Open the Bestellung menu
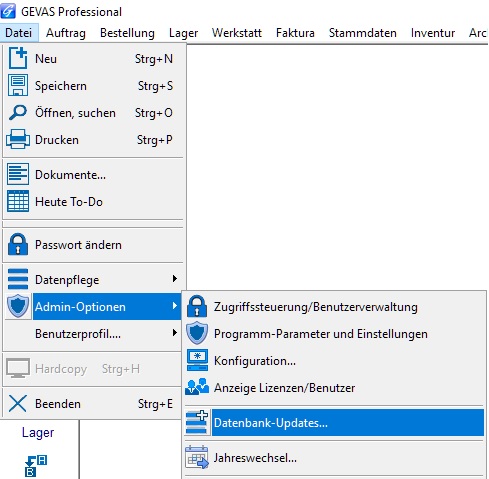 127,33
